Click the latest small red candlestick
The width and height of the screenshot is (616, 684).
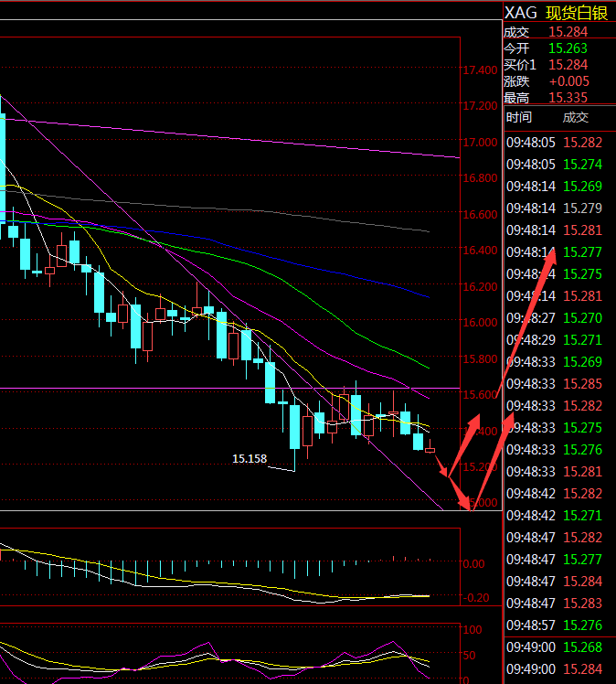coord(430,449)
